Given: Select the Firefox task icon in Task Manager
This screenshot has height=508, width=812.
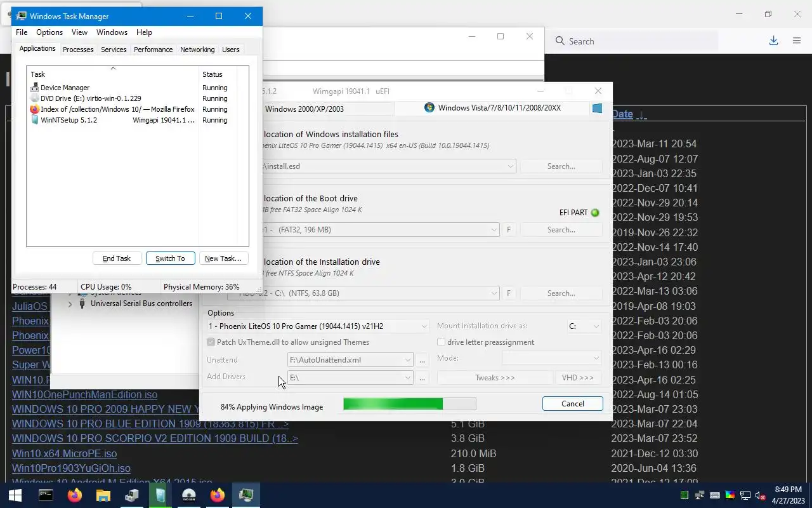Looking at the screenshot, I should [x=35, y=109].
